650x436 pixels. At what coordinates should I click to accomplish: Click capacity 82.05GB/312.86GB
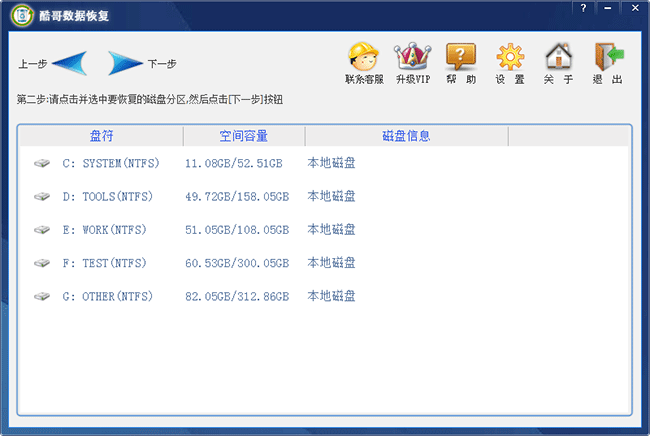[237, 296]
